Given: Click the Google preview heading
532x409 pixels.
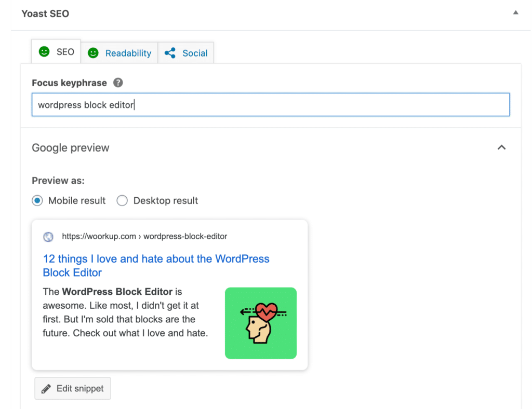Looking at the screenshot, I should click(x=71, y=148).
